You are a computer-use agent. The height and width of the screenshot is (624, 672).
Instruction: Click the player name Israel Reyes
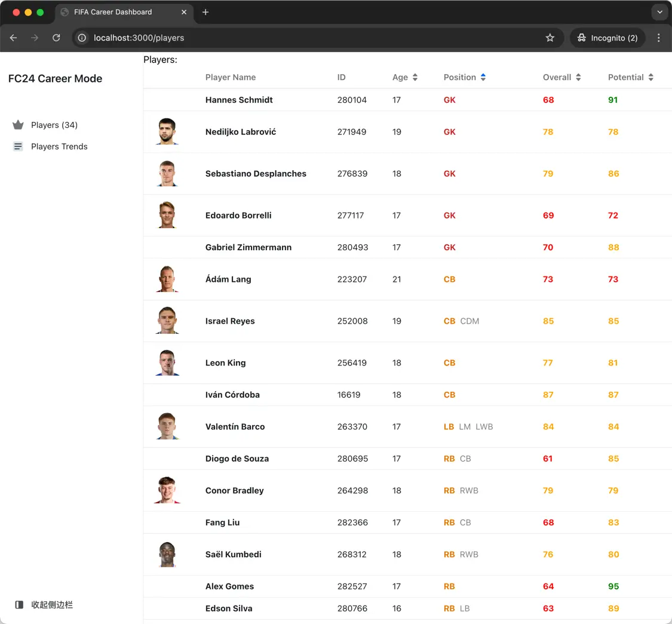coord(230,321)
